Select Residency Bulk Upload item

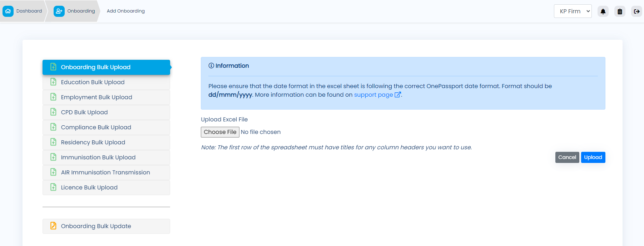click(x=106, y=143)
